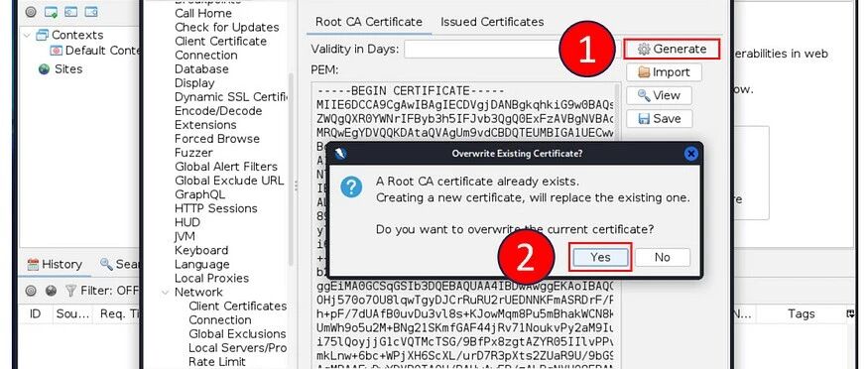Select Global Alert Filters option
The width and height of the screenshot is (868, 369).
[226, 167]
